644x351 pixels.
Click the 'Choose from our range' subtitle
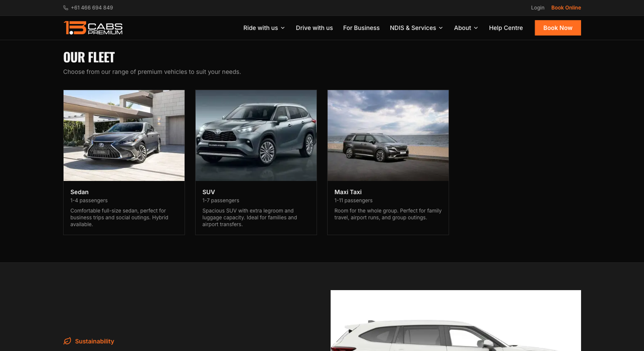click(152, 72)
